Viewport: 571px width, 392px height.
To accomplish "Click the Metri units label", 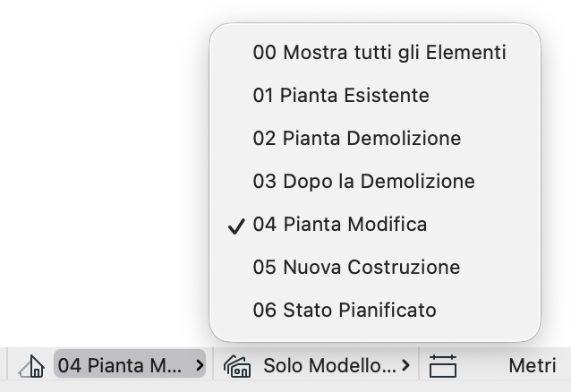I will [532, 365].
